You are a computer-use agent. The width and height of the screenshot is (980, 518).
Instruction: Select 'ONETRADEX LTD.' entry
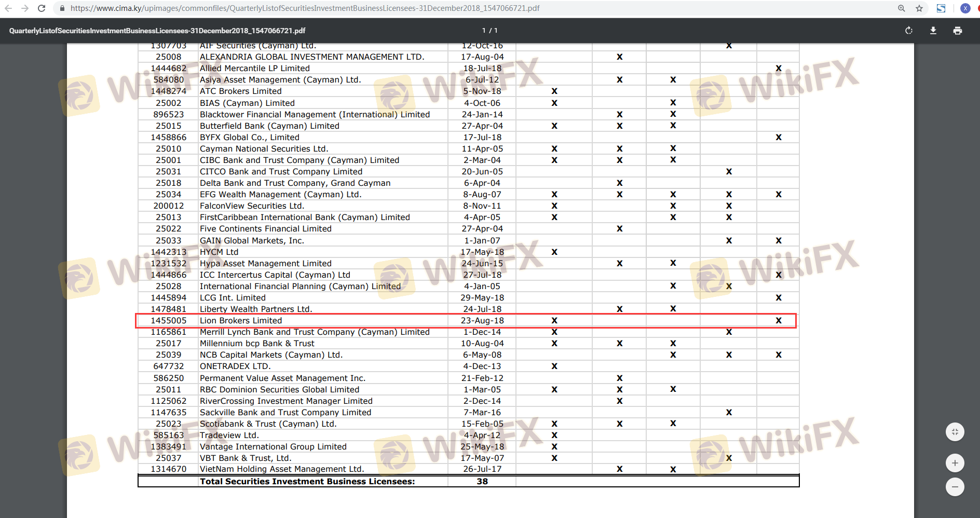pyautogui.click(x=235, y=366)
